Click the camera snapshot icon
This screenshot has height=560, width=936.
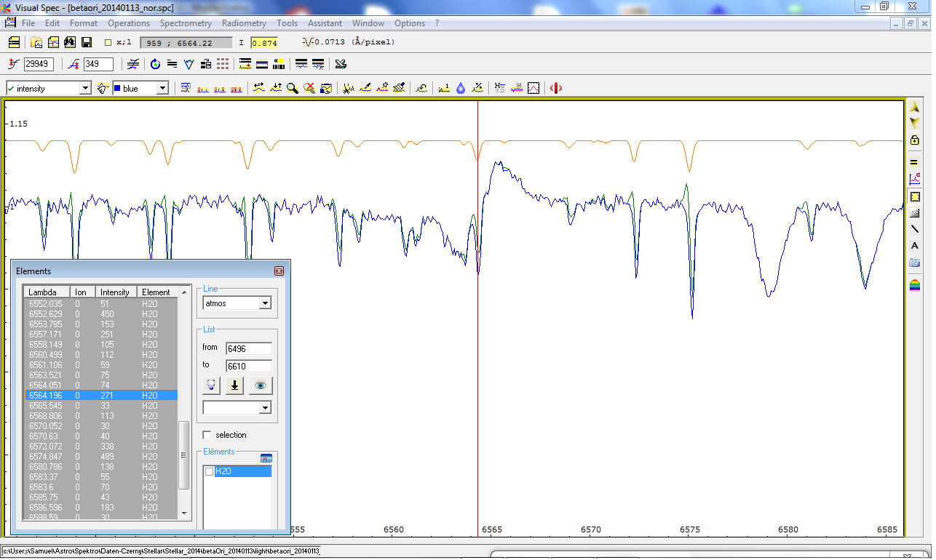915,263
